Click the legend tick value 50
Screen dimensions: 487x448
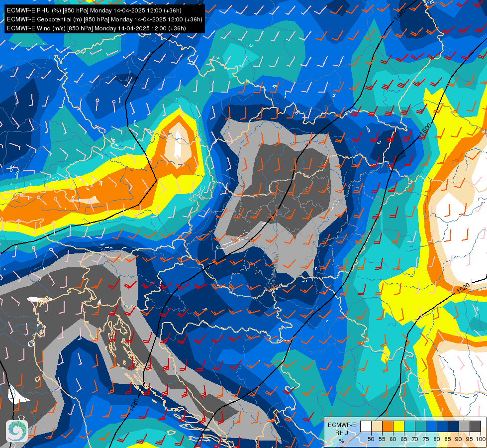pos(371,439)
